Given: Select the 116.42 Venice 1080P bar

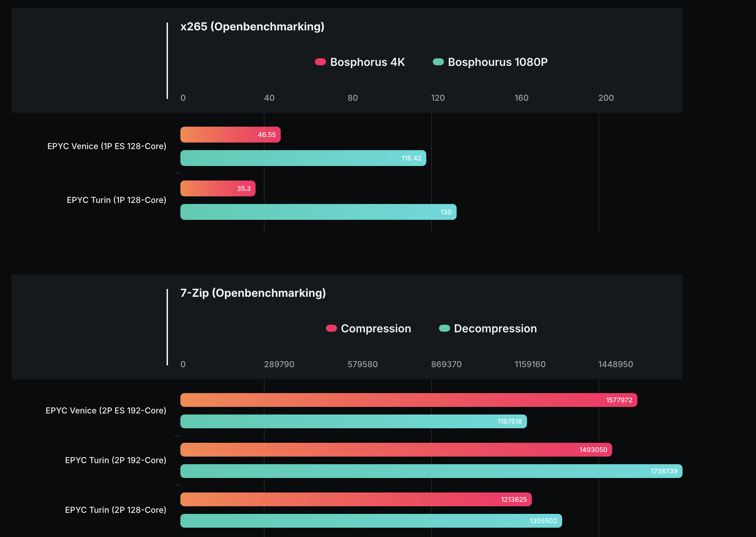Looking at the screenshot, I should tap(303, 158).
